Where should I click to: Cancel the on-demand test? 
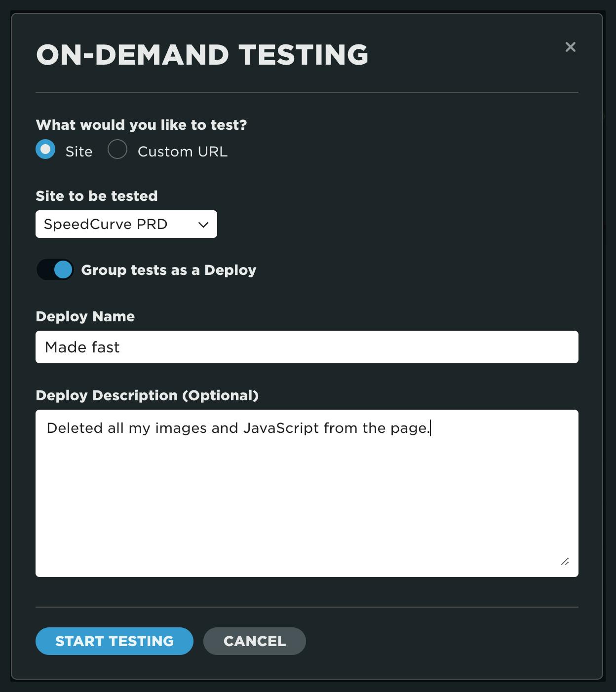(254, 641)
